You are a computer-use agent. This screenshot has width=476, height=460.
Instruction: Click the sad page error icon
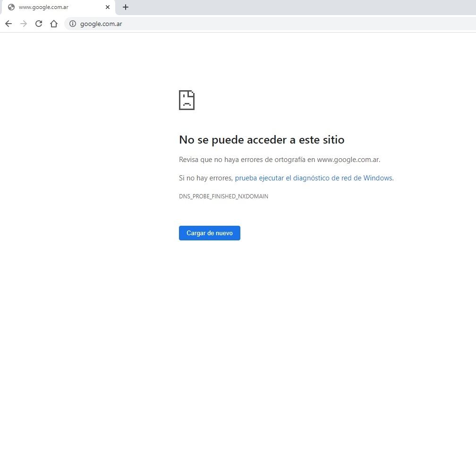187,100
